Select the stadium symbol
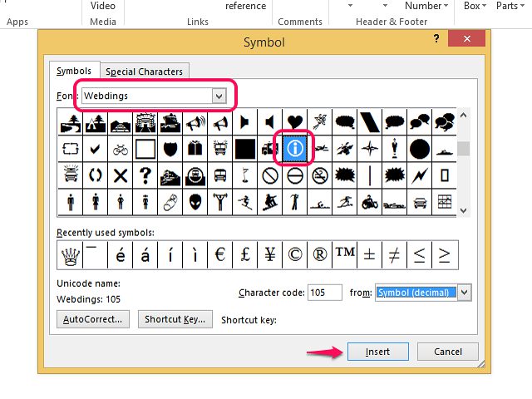The height and width of the screenshot is (399, 532). [x=145, y=122]
